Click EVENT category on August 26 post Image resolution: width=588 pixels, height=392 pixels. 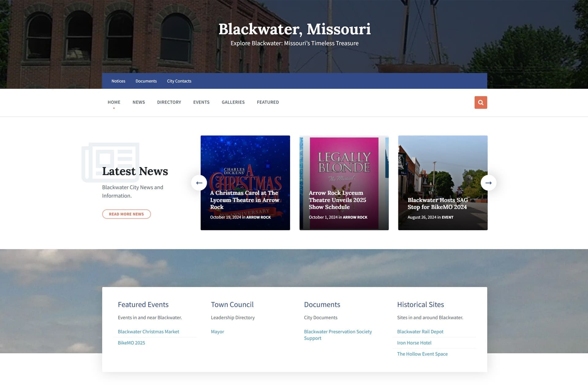coord(447,217)
